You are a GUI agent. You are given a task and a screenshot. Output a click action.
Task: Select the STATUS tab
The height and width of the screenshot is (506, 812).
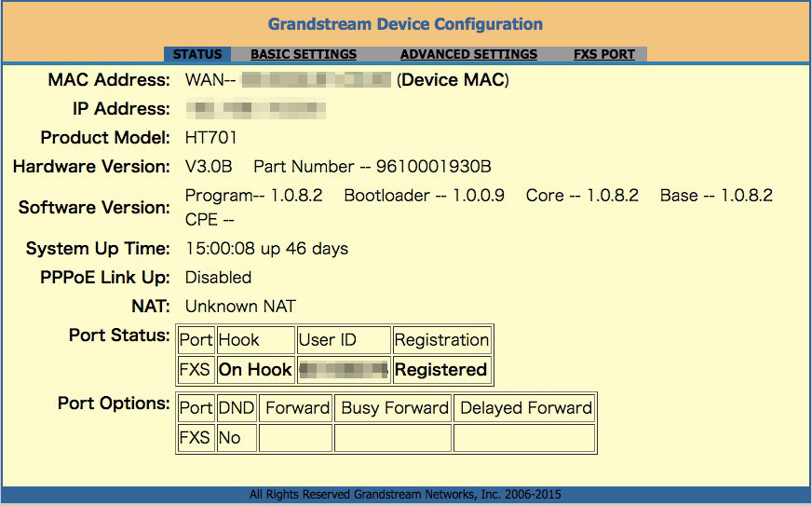click(197, 54)
